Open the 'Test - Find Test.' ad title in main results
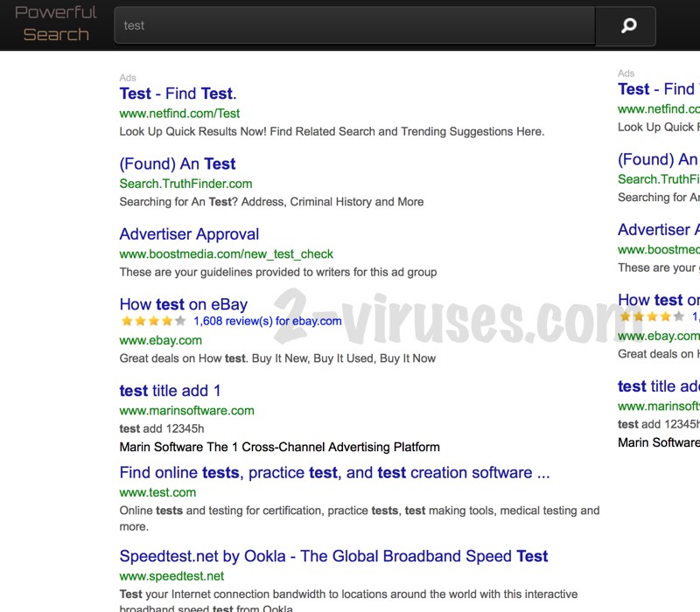Viewport: 700px width, 612px height. [x=178, y=94]
